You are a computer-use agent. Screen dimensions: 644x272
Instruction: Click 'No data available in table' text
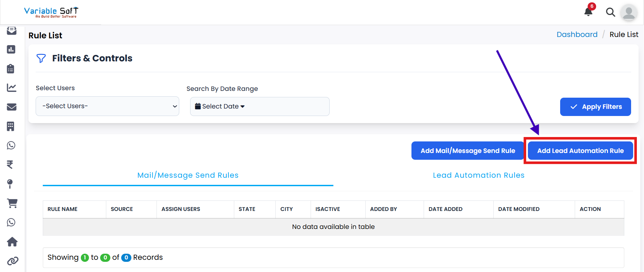click(x=333, y=227)
